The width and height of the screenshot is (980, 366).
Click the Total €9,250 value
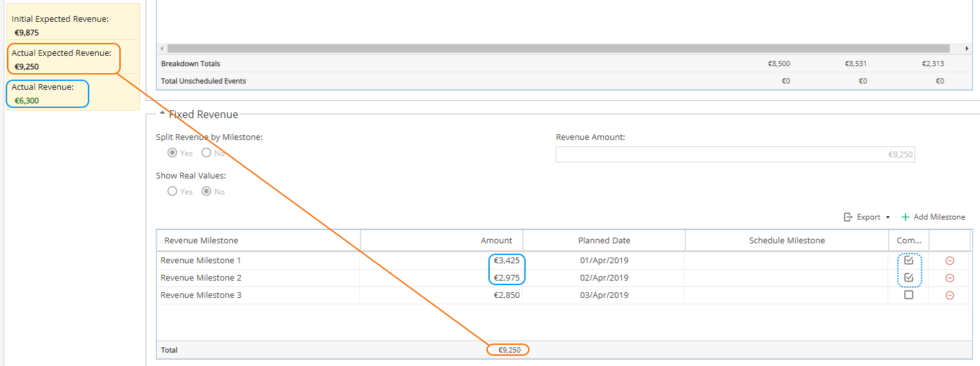point(509,350)
